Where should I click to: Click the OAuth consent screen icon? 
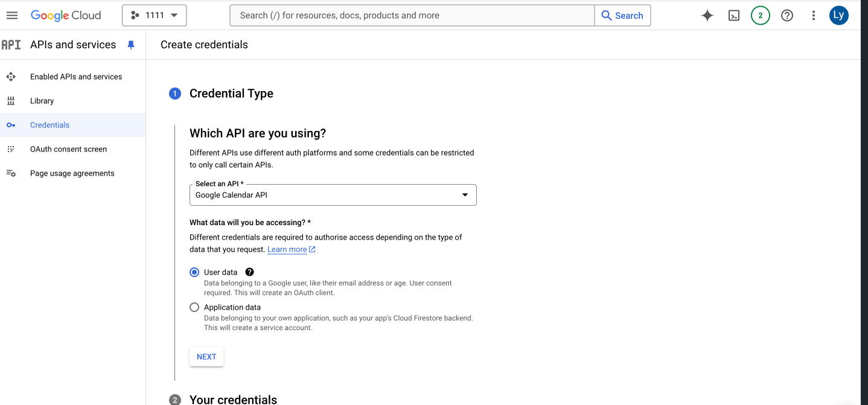pyautogui.click(x=11, y=149)
